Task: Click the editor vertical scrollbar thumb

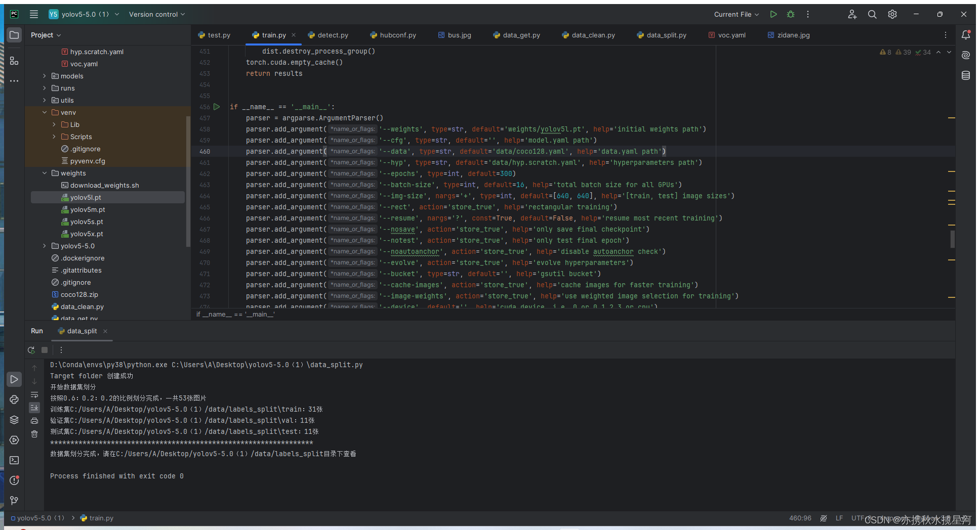Action: (x=952, y=239)
